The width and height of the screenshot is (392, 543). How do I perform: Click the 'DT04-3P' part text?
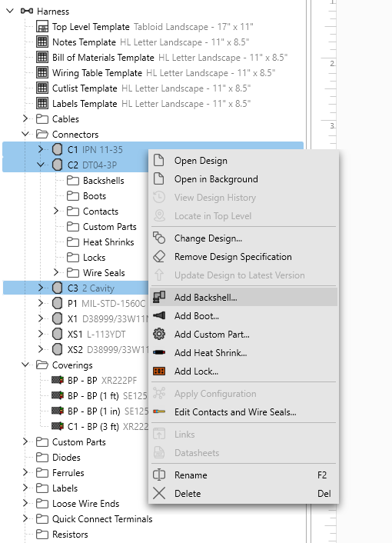point(99,165)
